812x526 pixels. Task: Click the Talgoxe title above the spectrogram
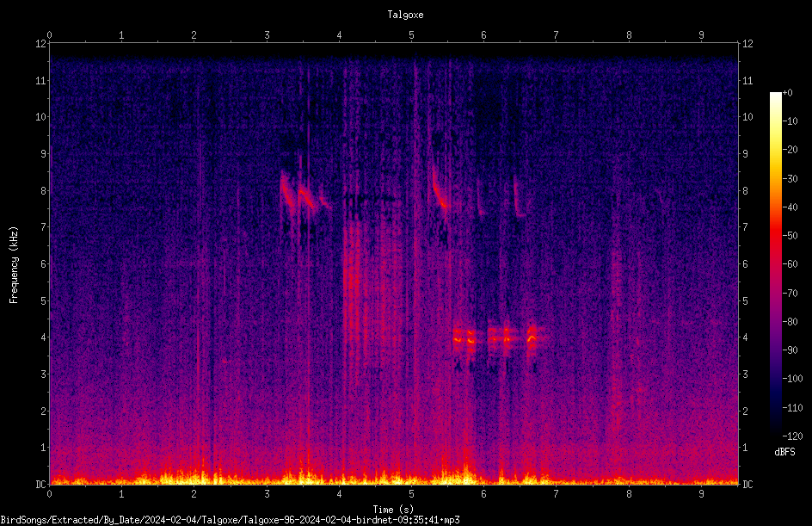405,15
